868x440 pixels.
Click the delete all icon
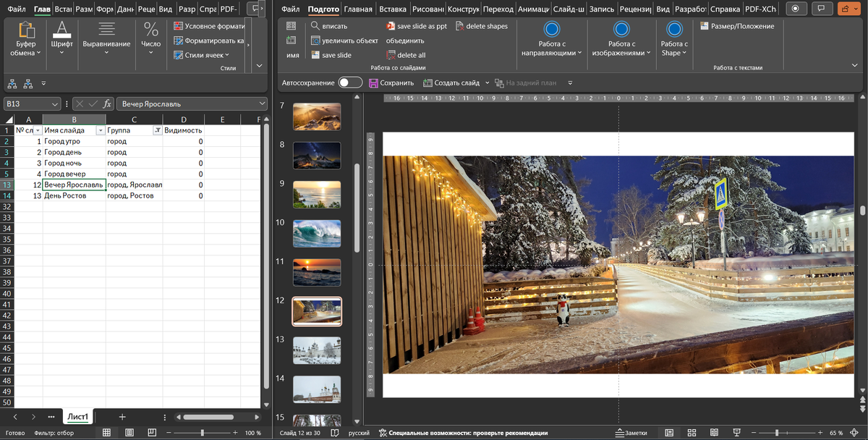tap(391, 55)
